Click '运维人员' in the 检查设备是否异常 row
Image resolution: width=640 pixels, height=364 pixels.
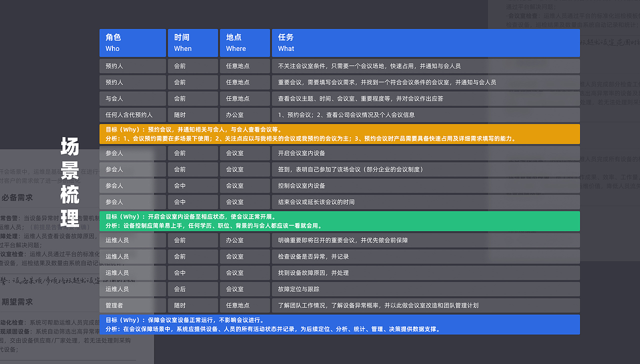click(132, 257)
